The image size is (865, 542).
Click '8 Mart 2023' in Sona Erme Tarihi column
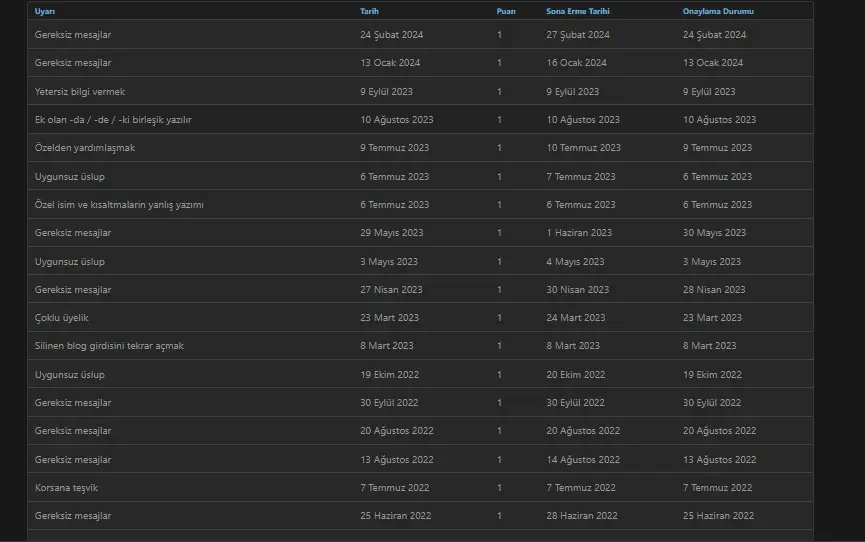[x=573, y=346]
